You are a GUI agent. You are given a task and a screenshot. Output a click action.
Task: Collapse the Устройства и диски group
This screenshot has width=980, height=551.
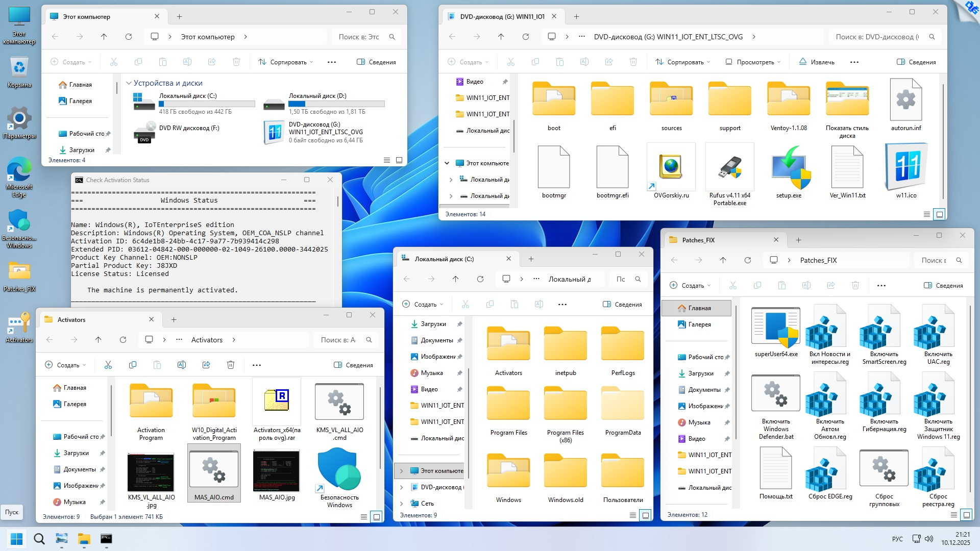[129, 83]
